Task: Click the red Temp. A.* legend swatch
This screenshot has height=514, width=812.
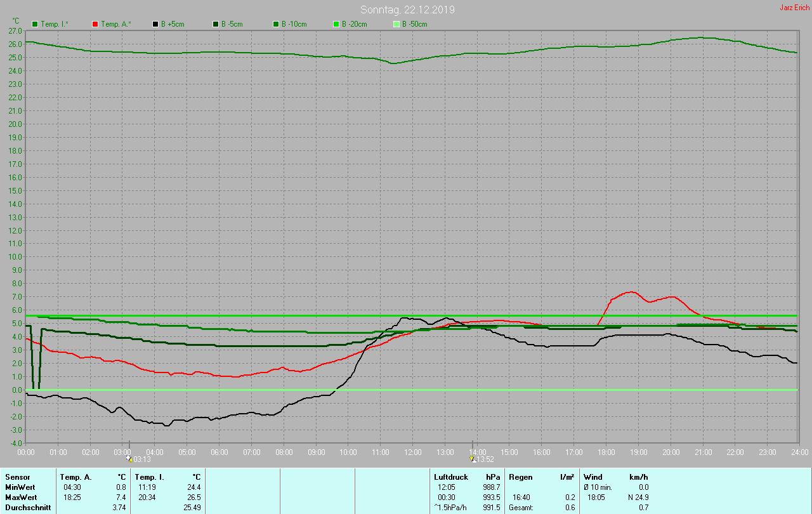Action: (x=95, y=24)
